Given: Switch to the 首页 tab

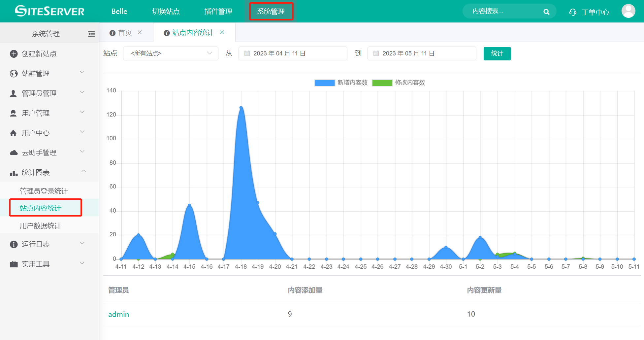Looking at the screenshot, I should (124, 33).
